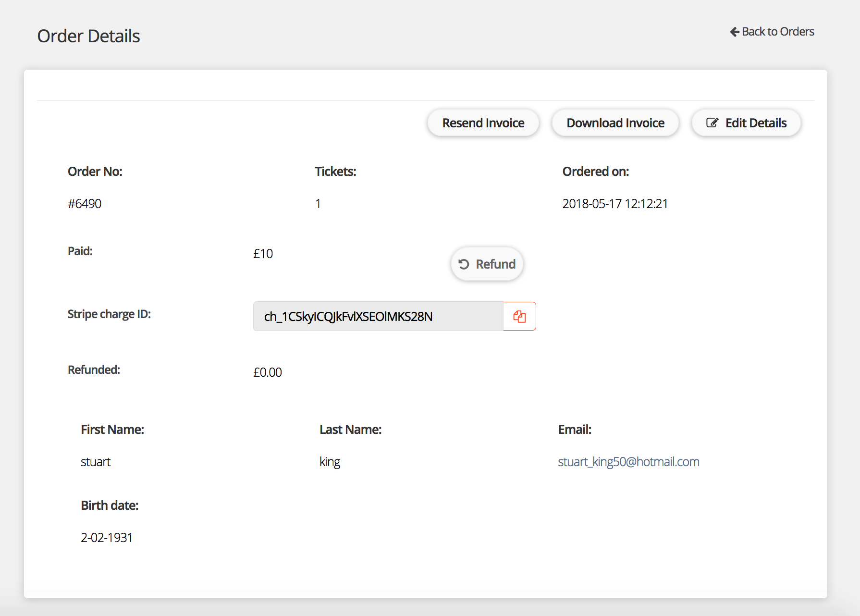This screenshot has height=616, width=860.
Task: Open the stuart_king50@hotmail.com email link
Action: coord(628,462)
